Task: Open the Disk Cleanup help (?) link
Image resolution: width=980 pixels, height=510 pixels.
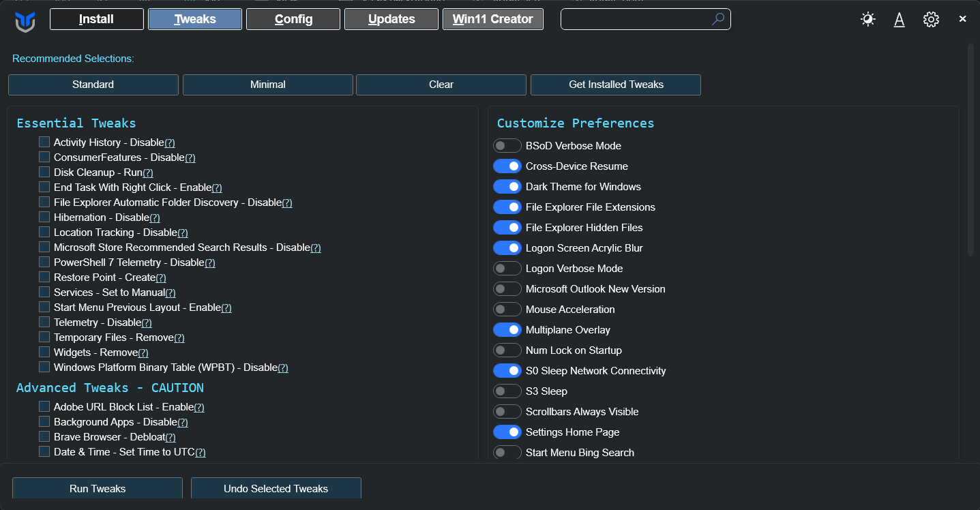Action: pos(148,172)
